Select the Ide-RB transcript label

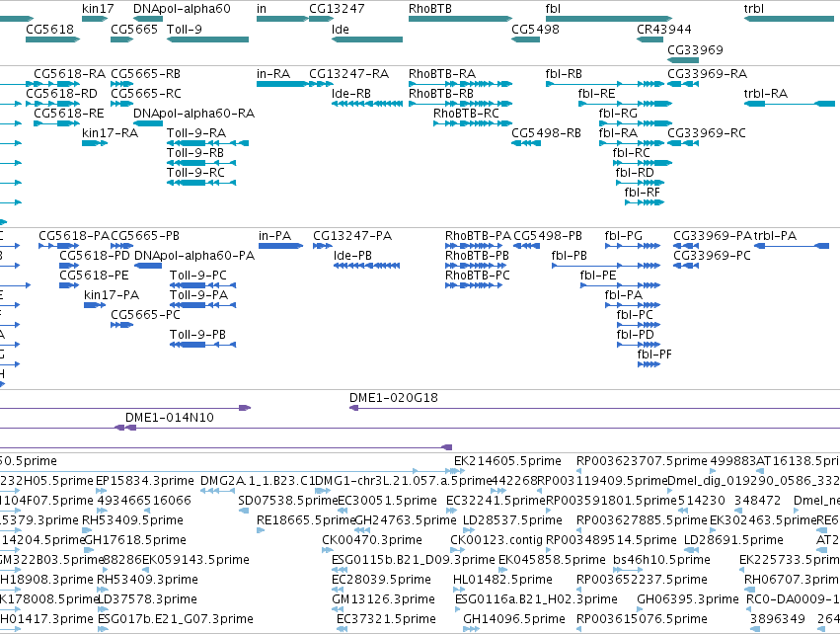coord(351,93)
